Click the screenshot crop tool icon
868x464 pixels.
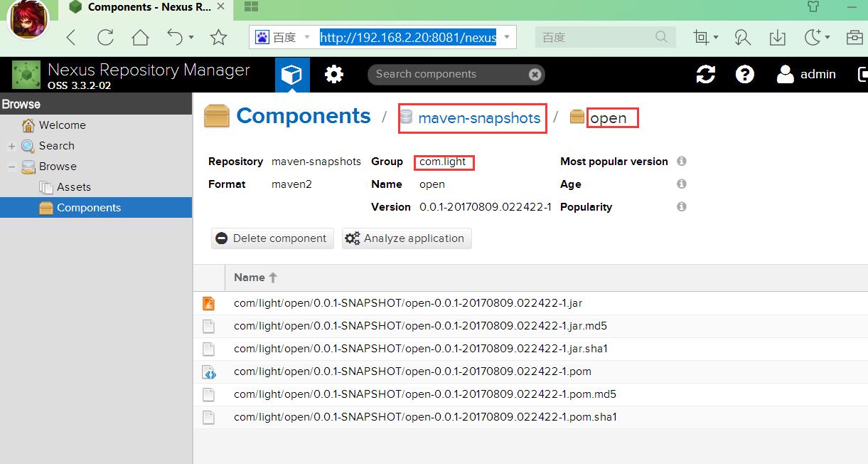pos(702,37)
